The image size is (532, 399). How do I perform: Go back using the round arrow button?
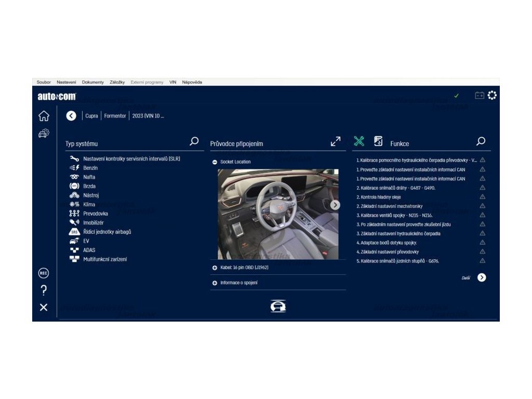[x=71, y=116]
